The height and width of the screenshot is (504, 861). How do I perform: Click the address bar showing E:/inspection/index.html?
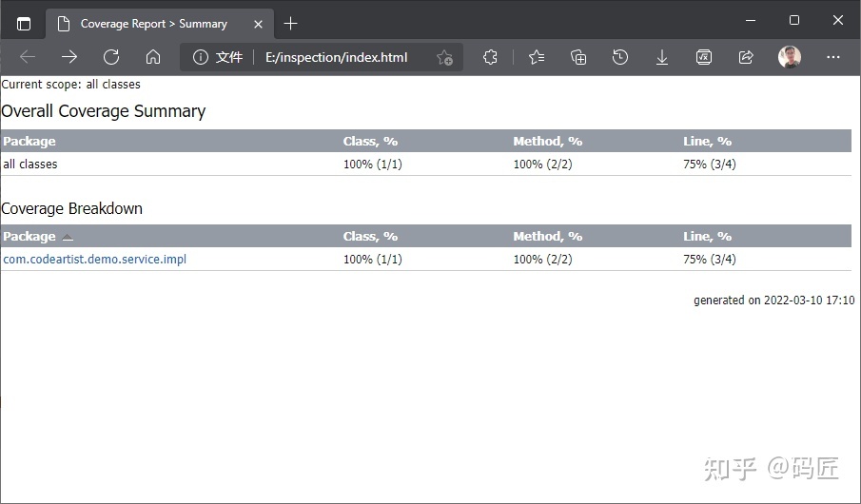pyautogui.click(x=336, y=57)
